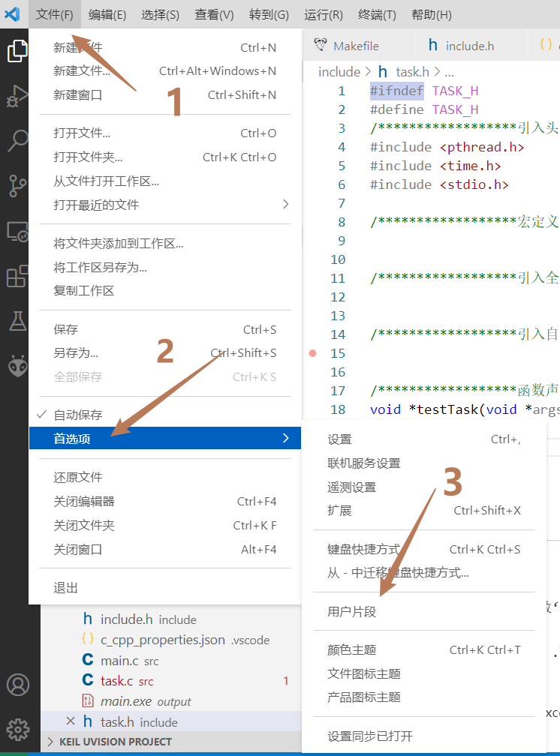This screenshot has width=560, height=756.
Task: Open c_cpp_properties.json in open editors
Action: coord(171,640)
